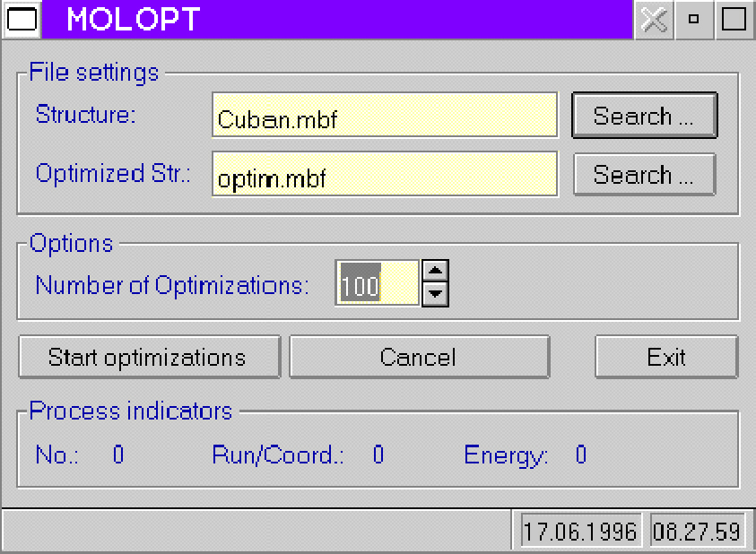Screen dimensions: 756x554
Task: Select the Energy value in Process indicators
Action: (x=580, y=455)
